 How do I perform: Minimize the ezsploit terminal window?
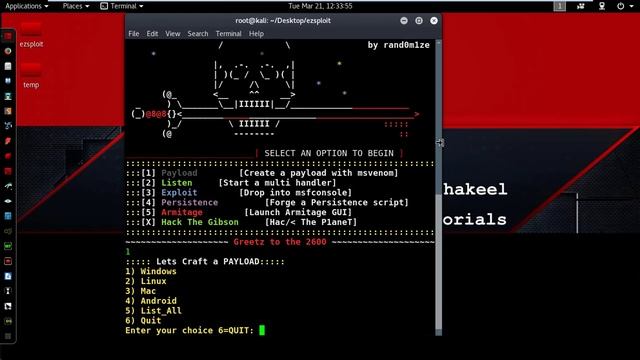(404, 20)
